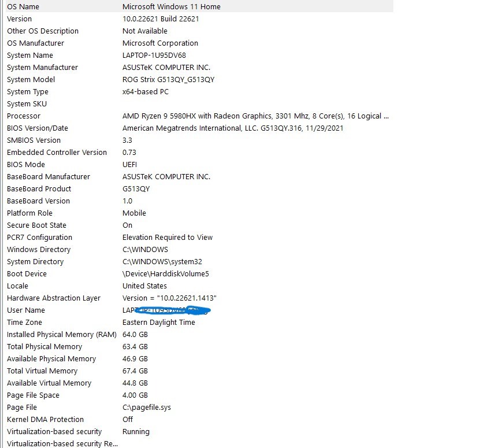Click the value Elevation Required to View
Image resolution: width=491 pixels, height=448 pixels.
click(167, 238)
